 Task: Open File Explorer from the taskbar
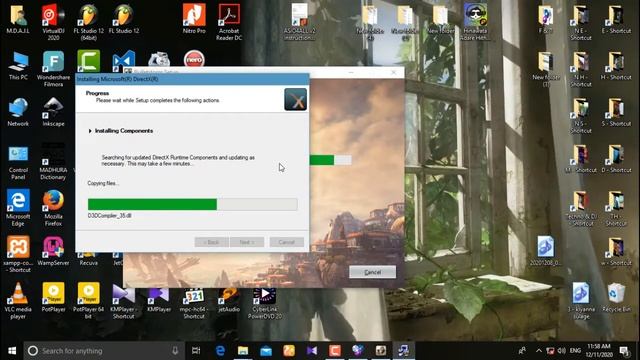click(243, 351)
